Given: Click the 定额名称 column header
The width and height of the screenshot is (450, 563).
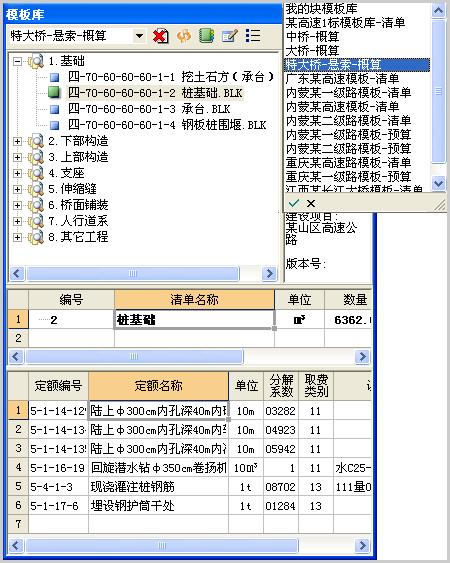Looking at the screenshot, I should [158, 386].
